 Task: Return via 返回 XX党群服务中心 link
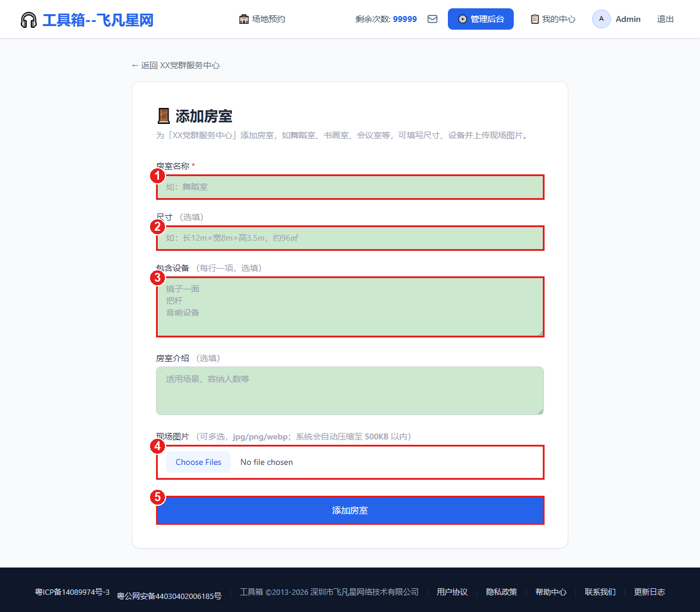click(x=176, y=66)
